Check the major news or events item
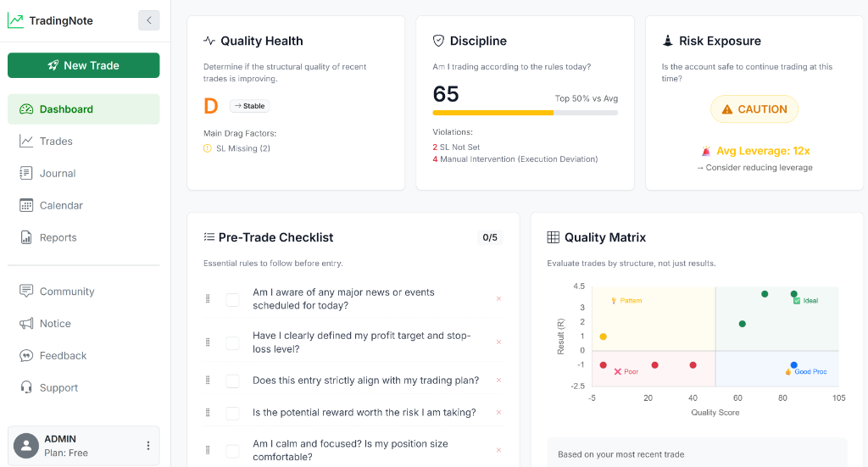Viewport: 868px width, 467px height. (x=232, y=299)
